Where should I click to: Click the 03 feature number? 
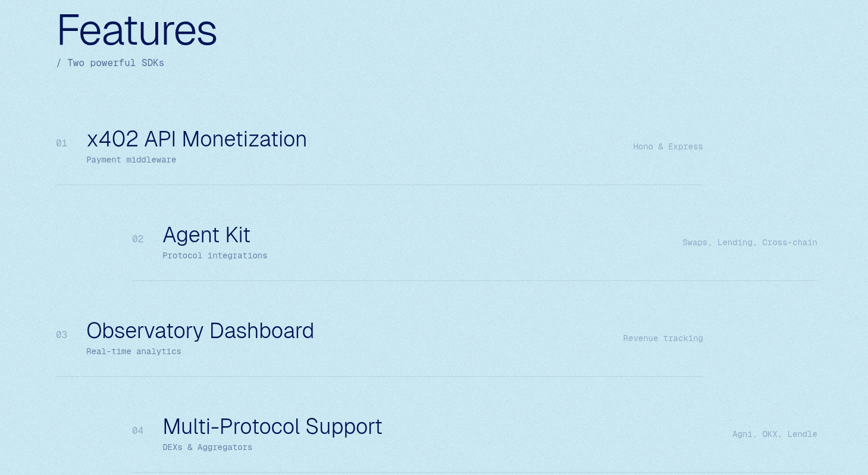(61, 335)
